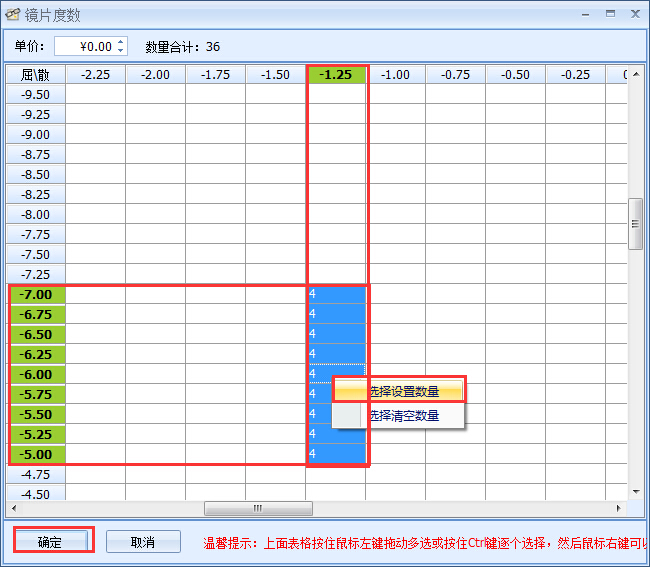Click the vertical scrollbar thumb
The height and width of the screenshot is (567, 650).
pos(635,224)
